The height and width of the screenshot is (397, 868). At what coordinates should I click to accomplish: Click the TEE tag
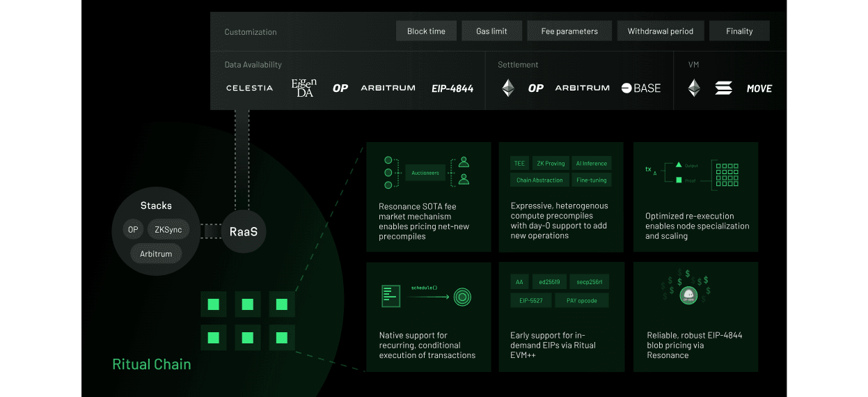click(x=519, y=163)
